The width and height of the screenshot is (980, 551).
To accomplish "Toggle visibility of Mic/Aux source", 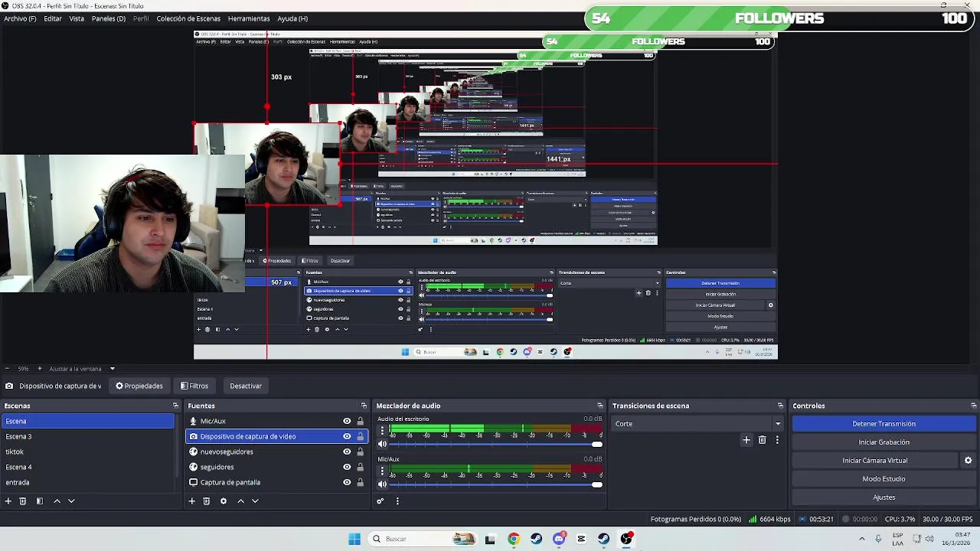I will point(347,421).
